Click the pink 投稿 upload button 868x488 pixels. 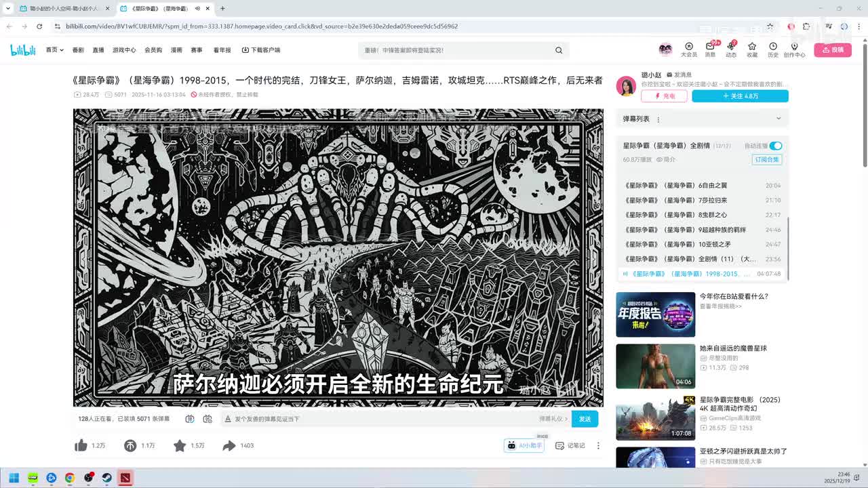833,49
